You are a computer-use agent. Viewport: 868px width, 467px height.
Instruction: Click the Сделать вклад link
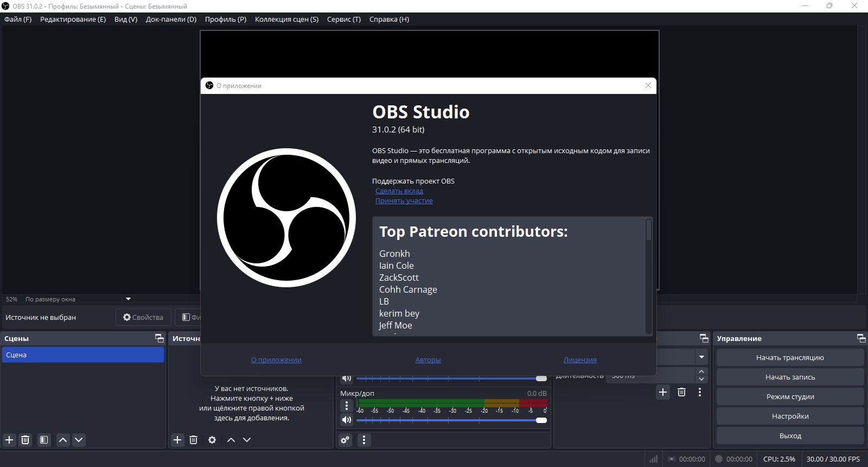(399, 191)
